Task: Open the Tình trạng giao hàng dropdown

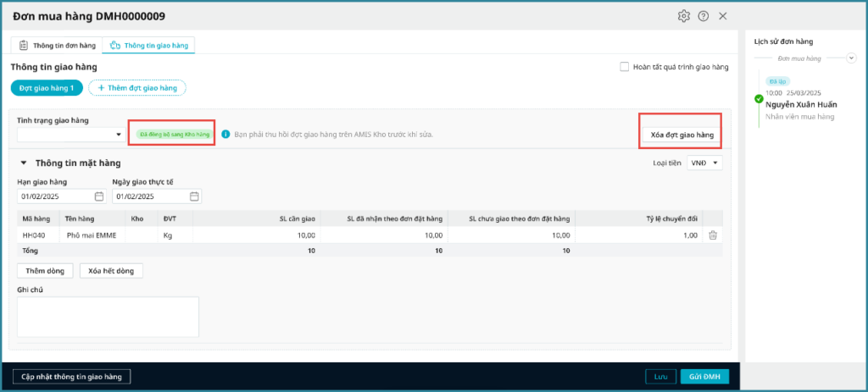Action: point(71,135)
